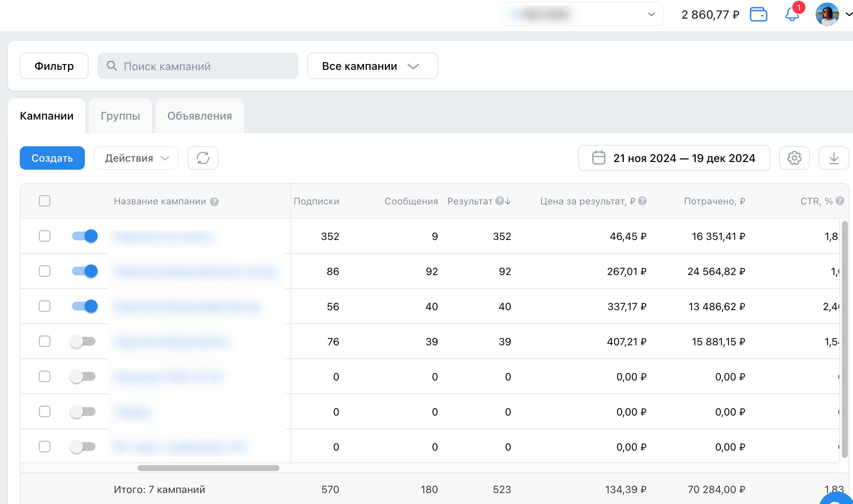Click user profile avatar
This screenshot has height=504, width=853.
(x=827, y=15)
